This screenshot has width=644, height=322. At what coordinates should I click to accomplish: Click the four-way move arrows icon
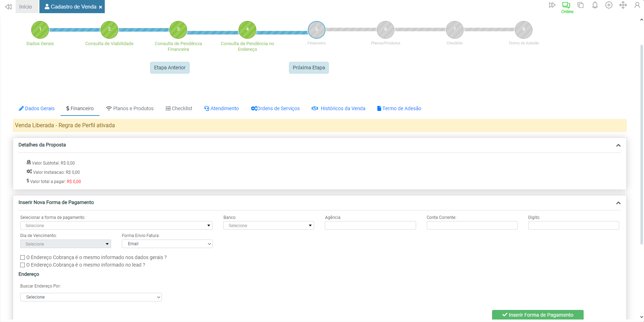[623, 5]
